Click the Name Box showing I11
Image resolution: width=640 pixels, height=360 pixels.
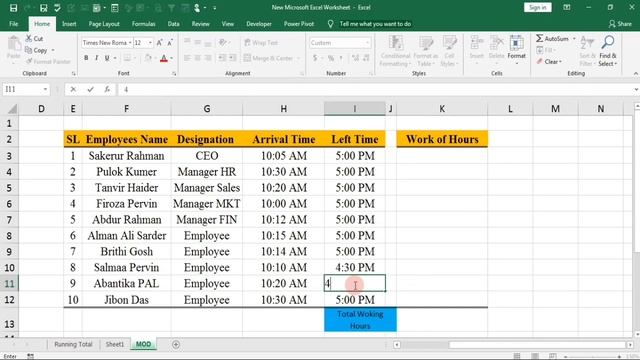coord(21,89)
